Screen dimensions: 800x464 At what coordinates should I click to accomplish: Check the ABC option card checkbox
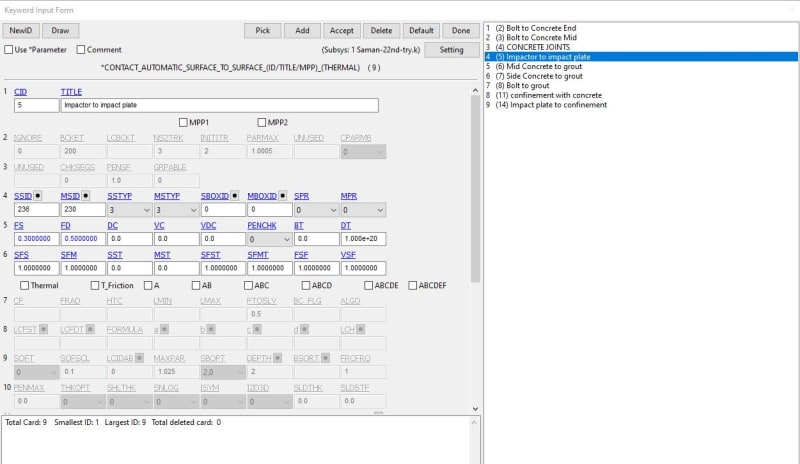click(248, 285)
